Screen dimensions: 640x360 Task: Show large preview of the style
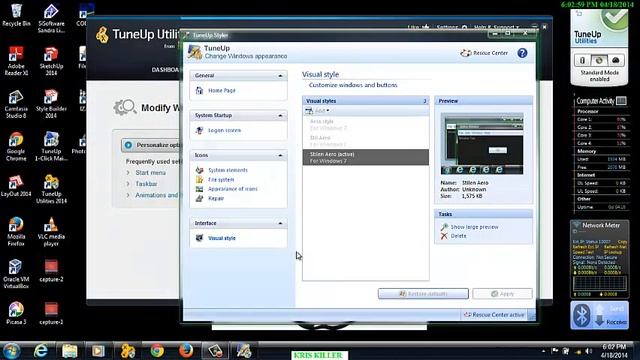click(474, 227)
